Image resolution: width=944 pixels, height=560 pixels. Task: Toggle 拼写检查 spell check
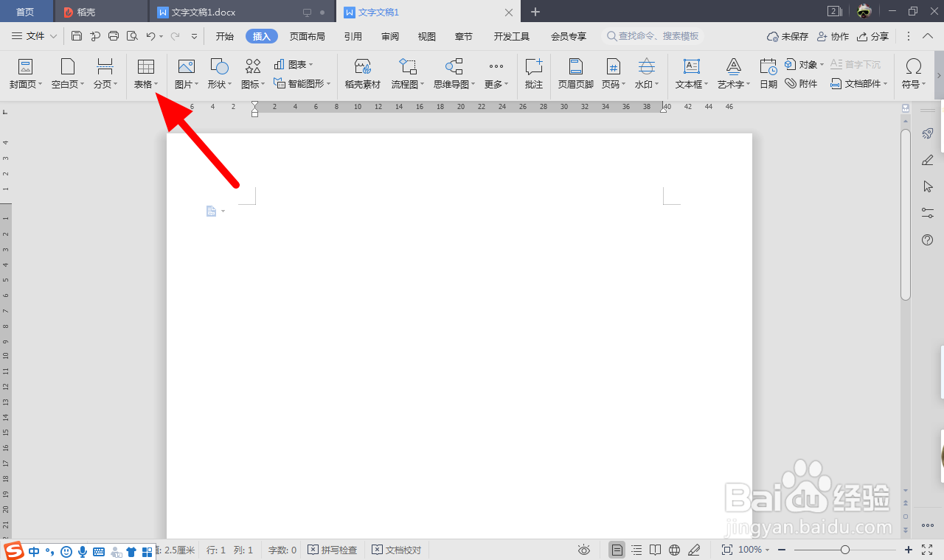click(332, 550)
